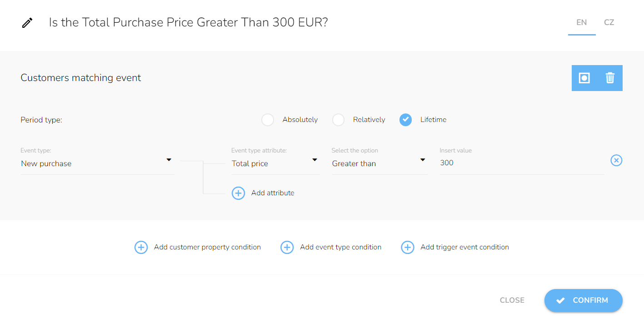Toggle the Lifetime period option

tap(405, 120)
